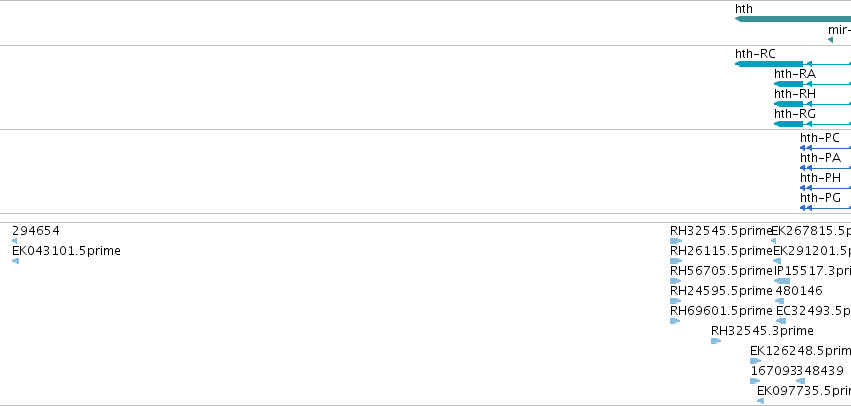Select the RH69601.5prime EST marker
The width and height of the screenshot is (851, 406).
coord(675,321)
